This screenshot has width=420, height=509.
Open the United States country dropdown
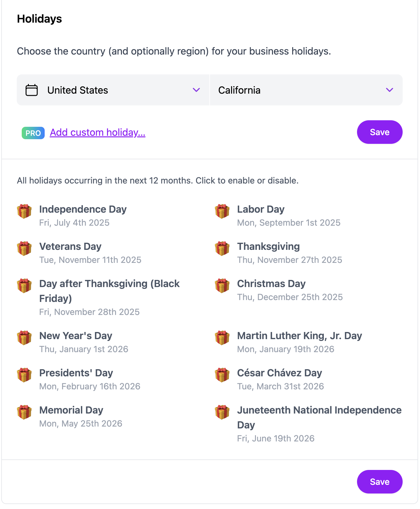pos(113,90)
